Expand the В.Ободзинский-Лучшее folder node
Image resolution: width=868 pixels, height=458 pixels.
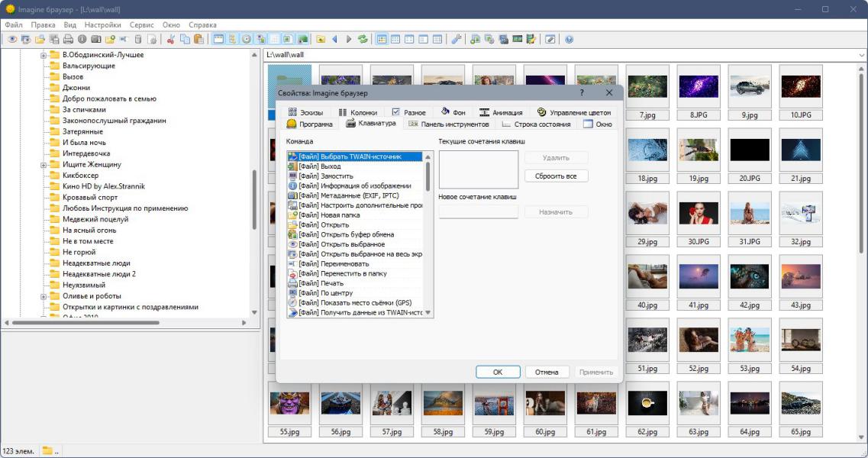(x=44, y=55)
